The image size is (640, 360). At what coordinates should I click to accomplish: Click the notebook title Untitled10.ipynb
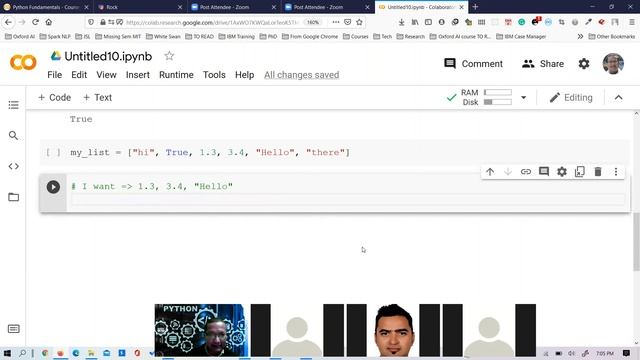[x=108, y=56]
